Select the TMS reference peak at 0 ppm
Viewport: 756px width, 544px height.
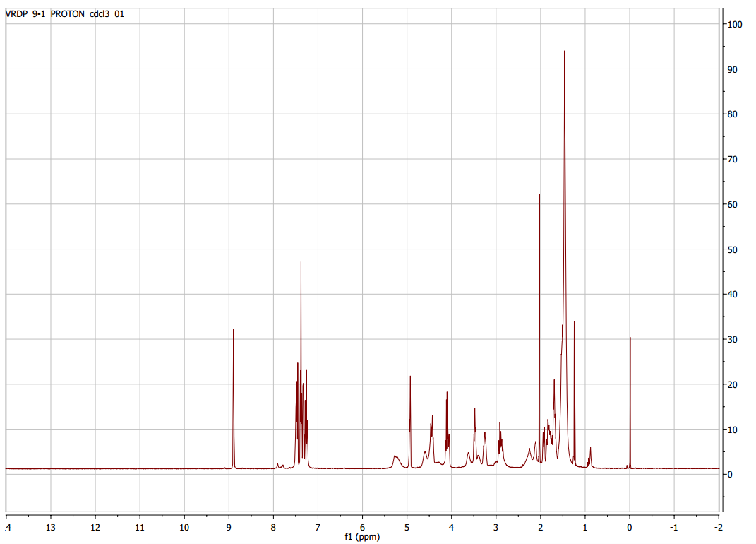coord(630,403)
